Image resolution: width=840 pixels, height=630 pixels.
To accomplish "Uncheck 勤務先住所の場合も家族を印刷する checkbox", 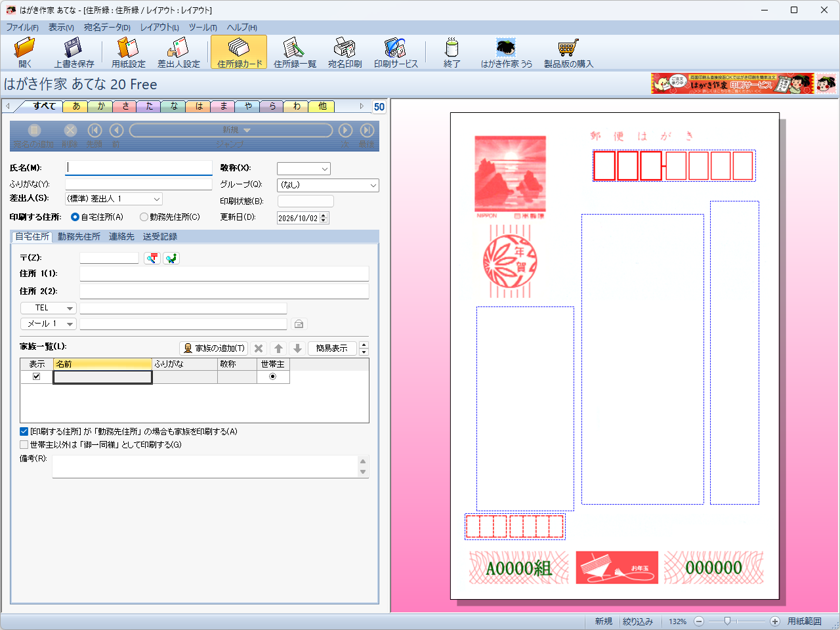I will pos(24,432).
